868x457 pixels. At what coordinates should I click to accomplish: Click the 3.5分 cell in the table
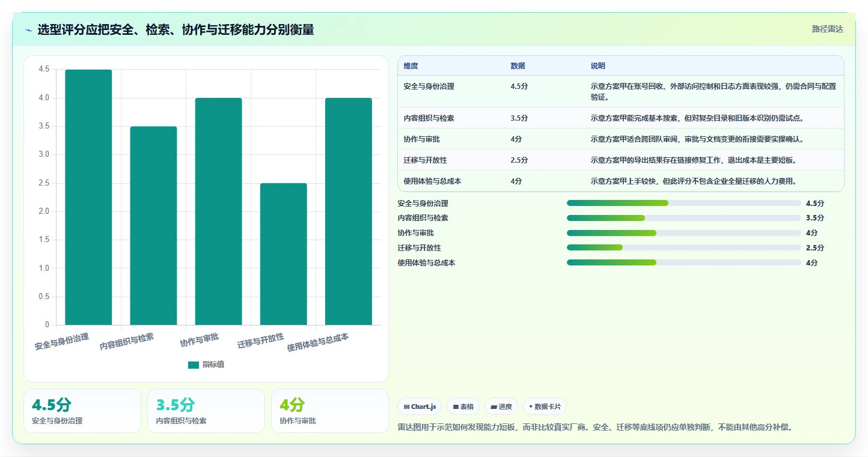pyautogui.click(x=519, y=118)
